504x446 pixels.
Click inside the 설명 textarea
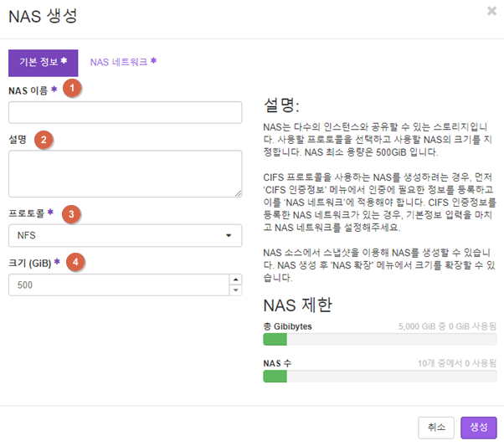pyautogui.click(x=125, y=173)
